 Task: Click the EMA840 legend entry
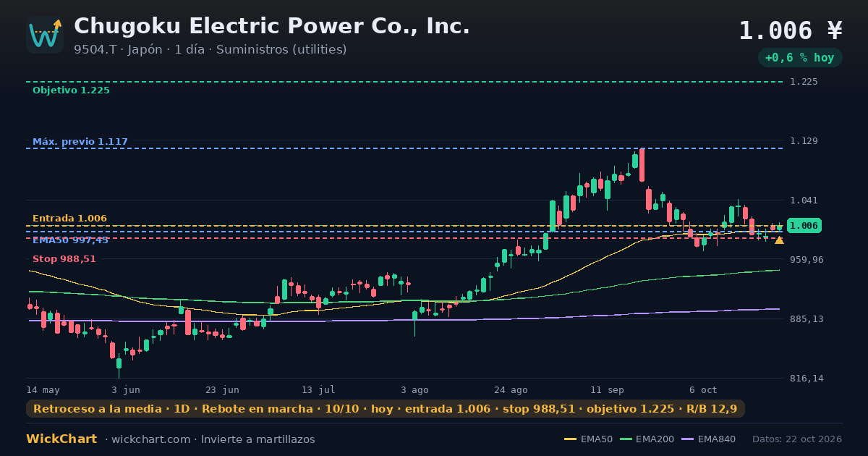tap(708, 439)
